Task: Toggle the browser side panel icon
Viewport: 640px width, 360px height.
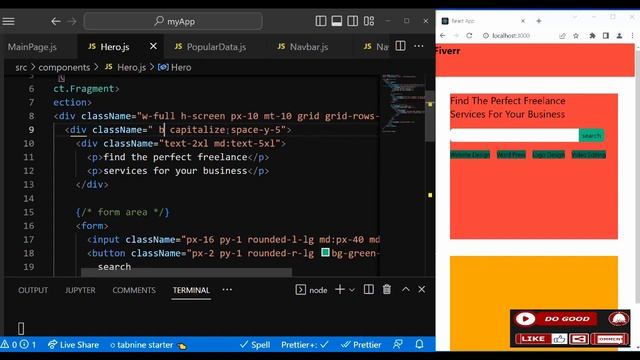Action: (606, 36)
